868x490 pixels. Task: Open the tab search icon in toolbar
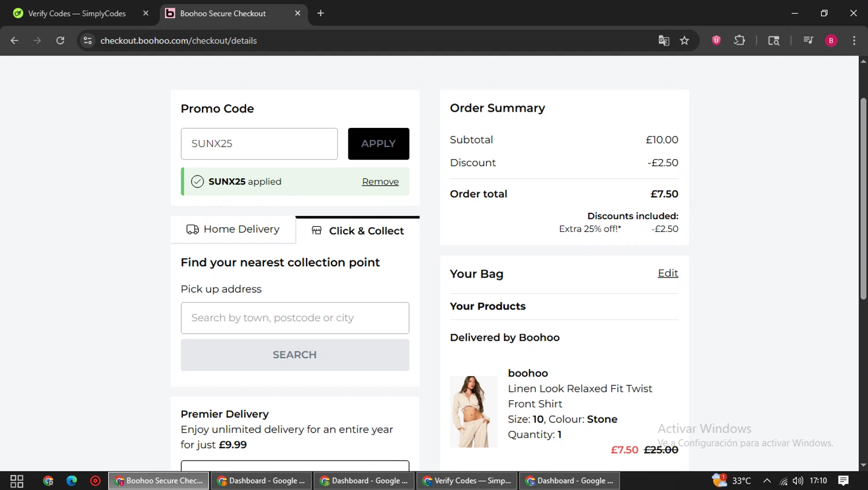pyautogui.click(x=774, y=40)
